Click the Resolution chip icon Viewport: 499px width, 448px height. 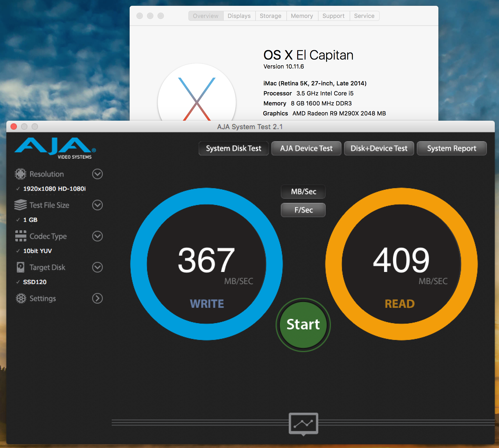pyautogui.click(x=21, y=174)
